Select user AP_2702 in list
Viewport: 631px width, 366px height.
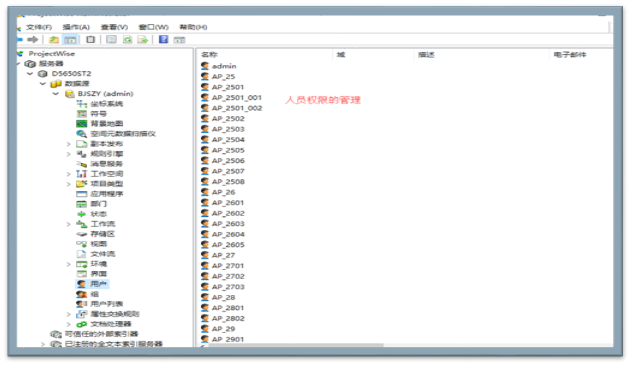pos(228,276)
